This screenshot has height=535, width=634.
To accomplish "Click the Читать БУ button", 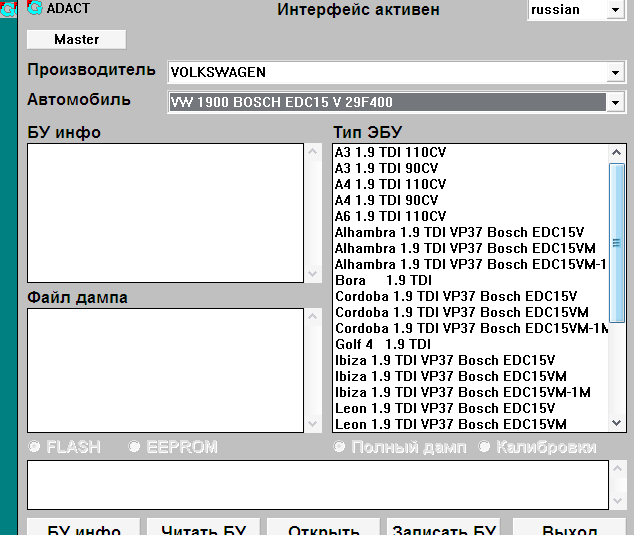I will pos(203,527).
